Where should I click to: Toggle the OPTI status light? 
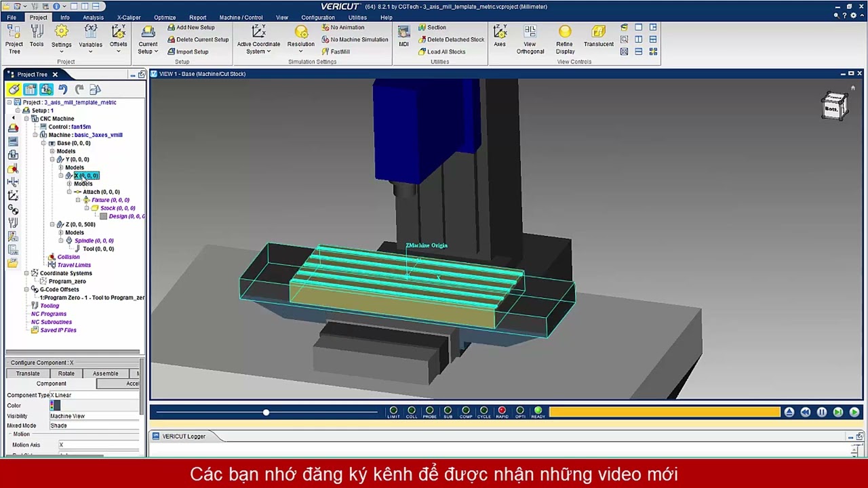[520, 411]
